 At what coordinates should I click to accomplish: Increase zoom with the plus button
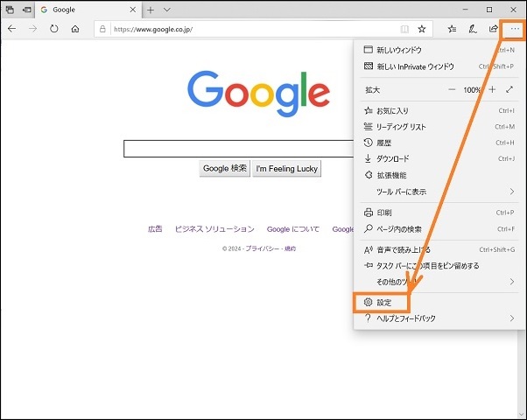pos(492,89)
